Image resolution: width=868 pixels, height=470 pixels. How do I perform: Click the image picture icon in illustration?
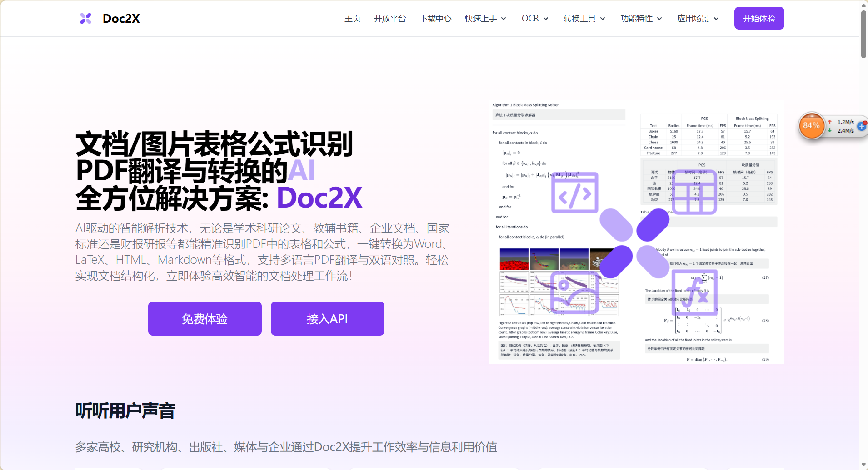[x=574, y=292]
